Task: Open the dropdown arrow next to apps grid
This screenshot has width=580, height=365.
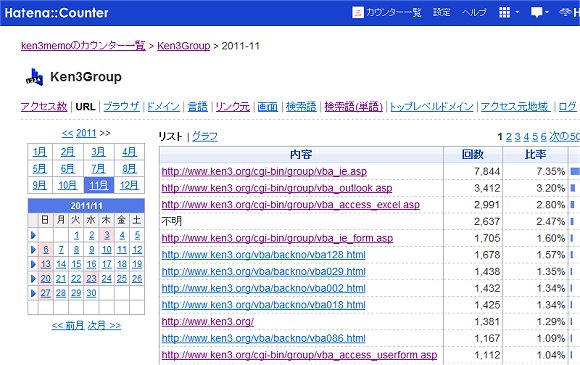Action: [517, 12]
